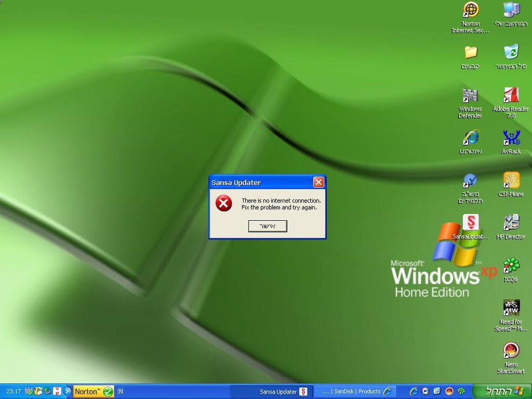Open the HP Director desktop shortcut
This screenshot has height=399, width=532.
click(511, 227)
